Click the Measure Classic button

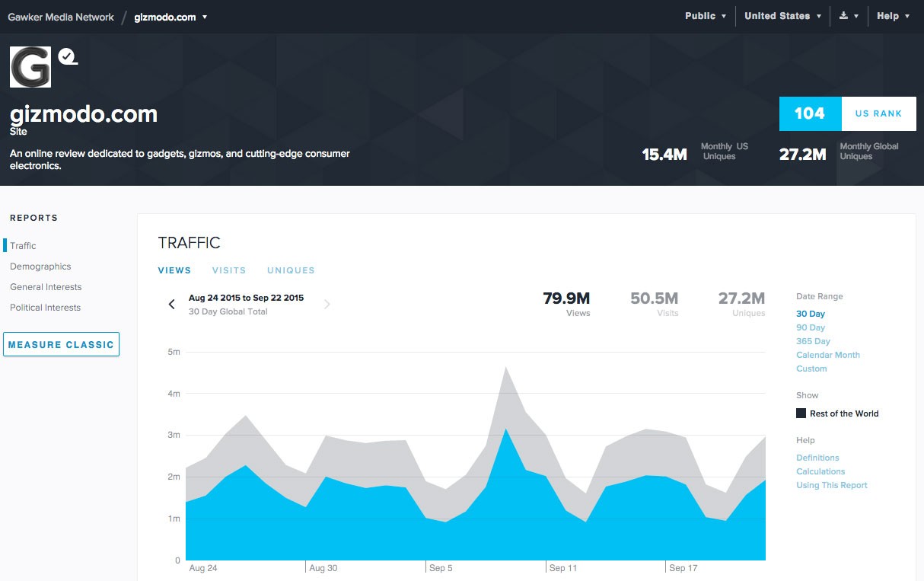point(61,344)
